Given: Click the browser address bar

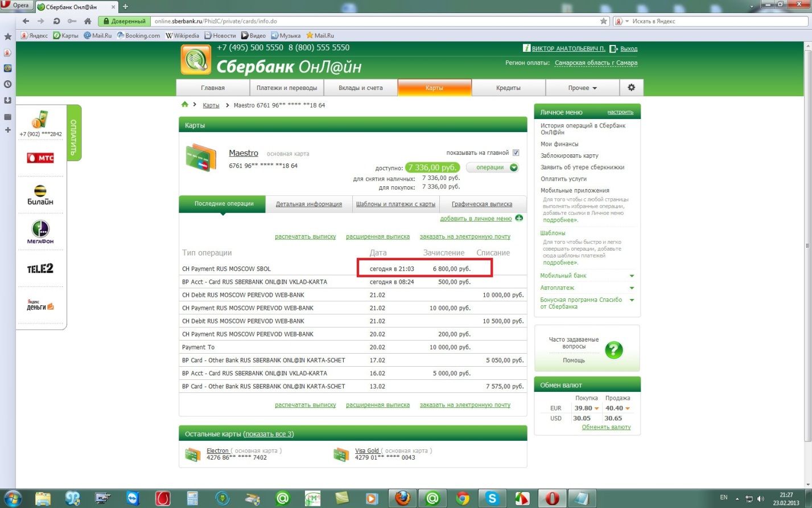Looking at the screenshot, I should click(376, 21).
